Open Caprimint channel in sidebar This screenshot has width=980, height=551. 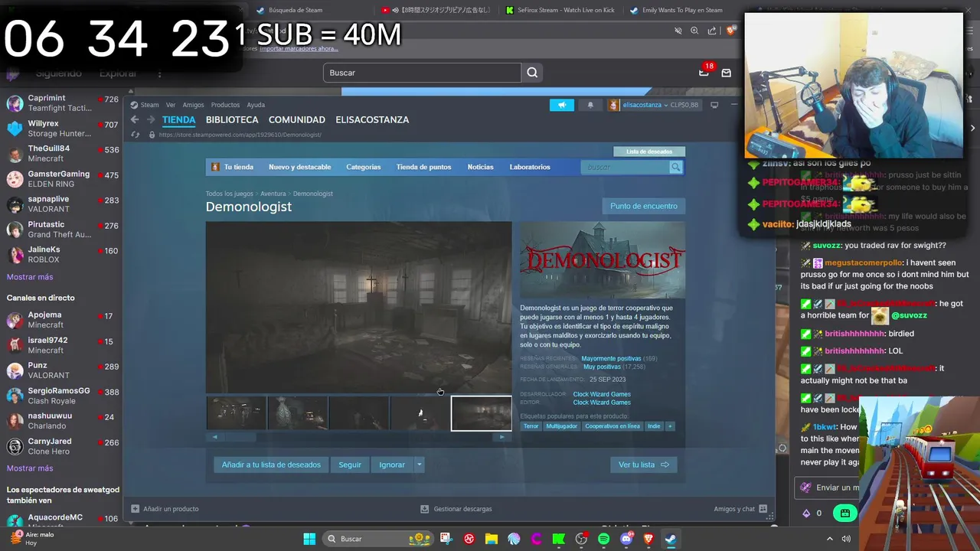[x=61, y=103]
